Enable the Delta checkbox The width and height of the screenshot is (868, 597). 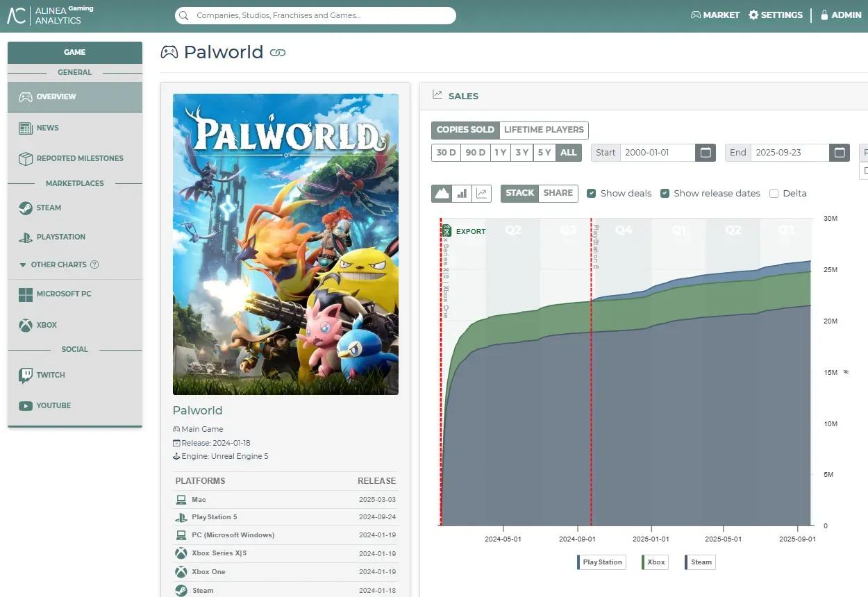774,193
